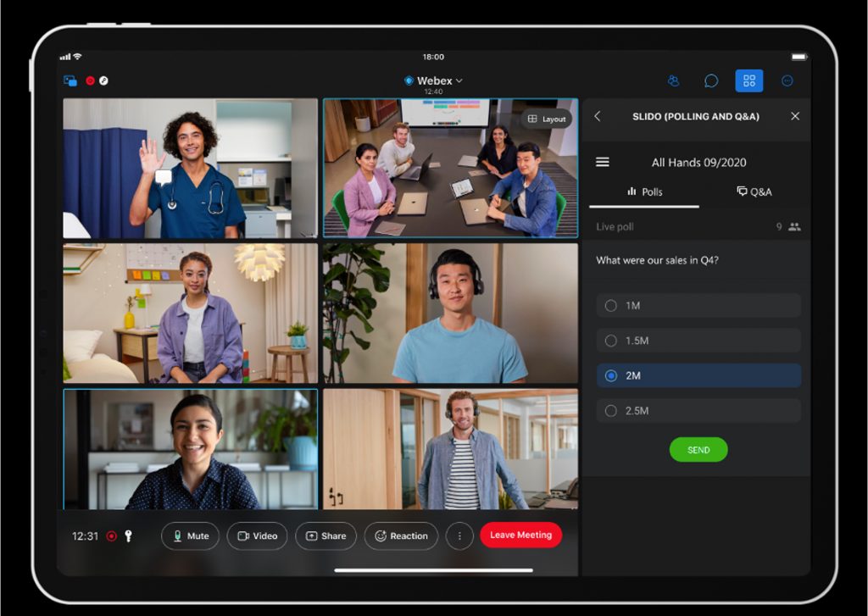Switch to the Q&A tab
868x616 pixels.
click(754, 192)
